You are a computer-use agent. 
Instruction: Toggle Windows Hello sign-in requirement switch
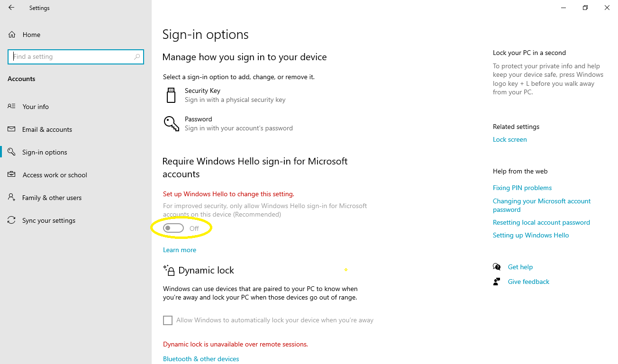[173, 228]
